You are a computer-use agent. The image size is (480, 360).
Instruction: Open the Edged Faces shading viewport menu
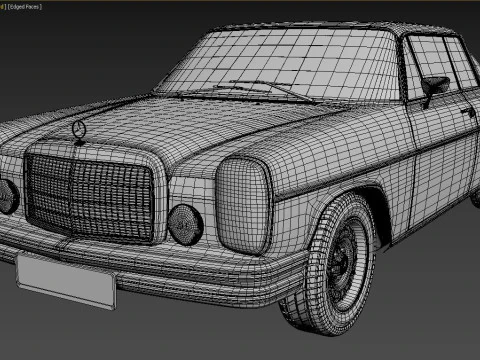(25, 7)
